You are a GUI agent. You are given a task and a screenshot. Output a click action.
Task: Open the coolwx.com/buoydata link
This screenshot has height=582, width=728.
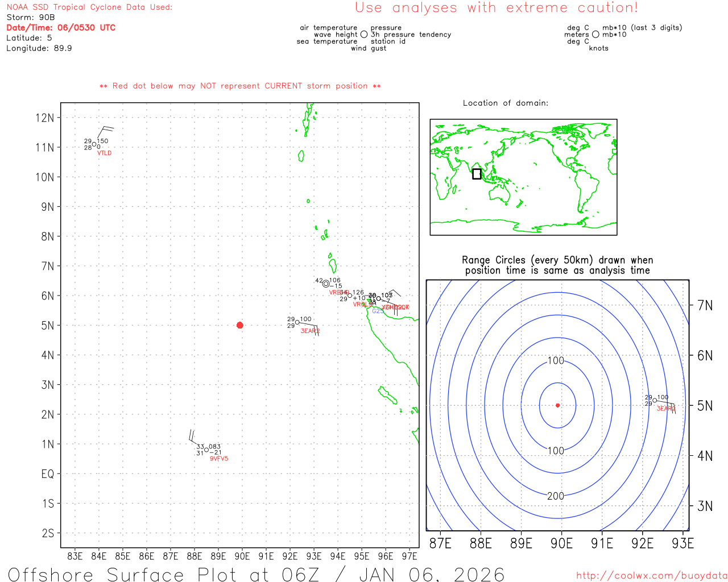tap(652, 576)
